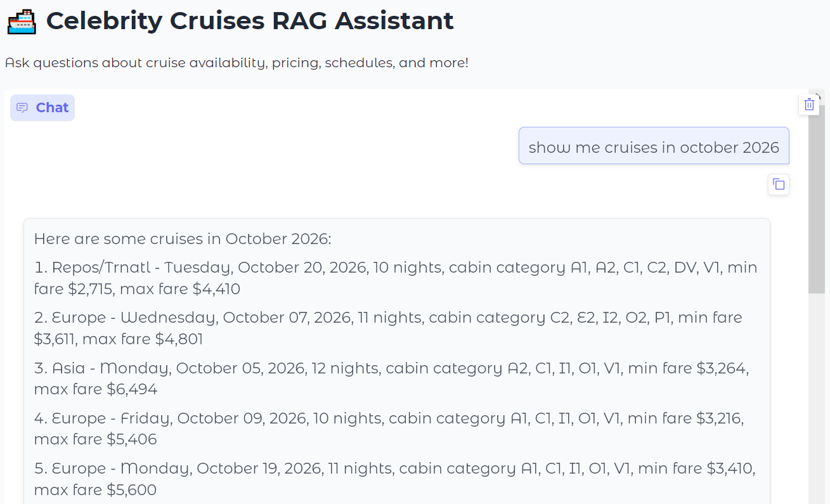Click the Europe October 07 cruise listing
This screenshot has height=504, width=830.
pyautogui.click(x=388, y=328)
